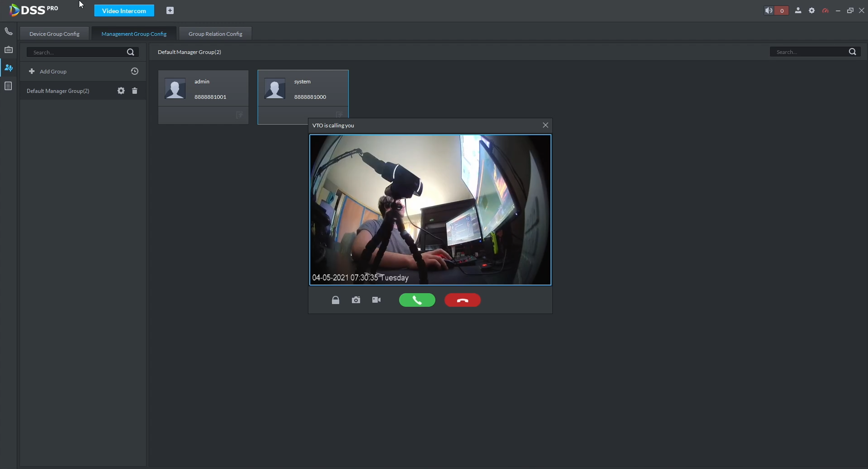The height and width of the screenshot is (469, 868).
Task: Click the left group search field
Action: [x=77, y=52]
